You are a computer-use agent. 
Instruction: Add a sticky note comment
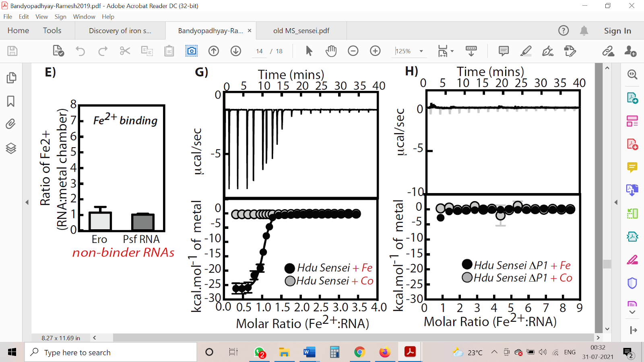click(x=504, y=51)
